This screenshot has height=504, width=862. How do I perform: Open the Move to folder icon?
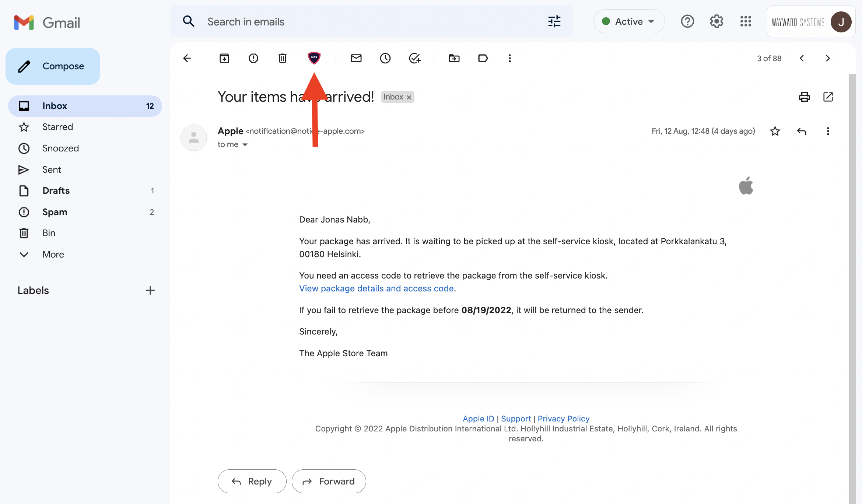click(x=454, y=58)
